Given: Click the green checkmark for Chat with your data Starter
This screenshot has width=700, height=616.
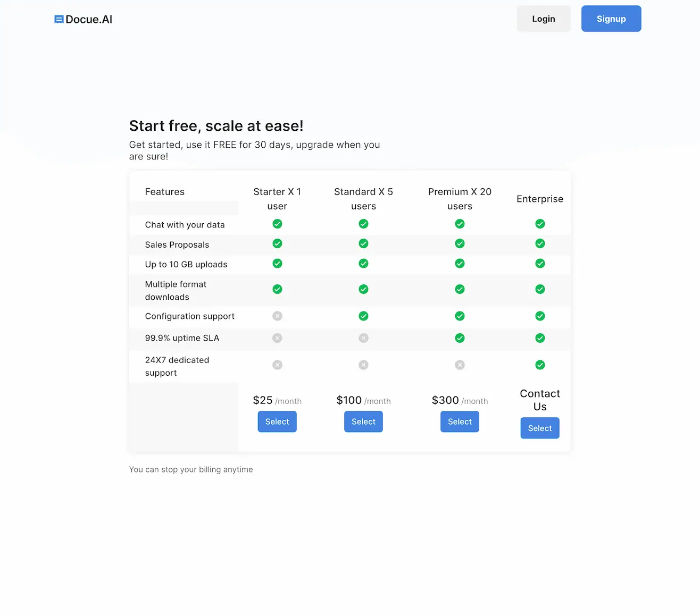Looking at the screenshot, I should [277, 224].
